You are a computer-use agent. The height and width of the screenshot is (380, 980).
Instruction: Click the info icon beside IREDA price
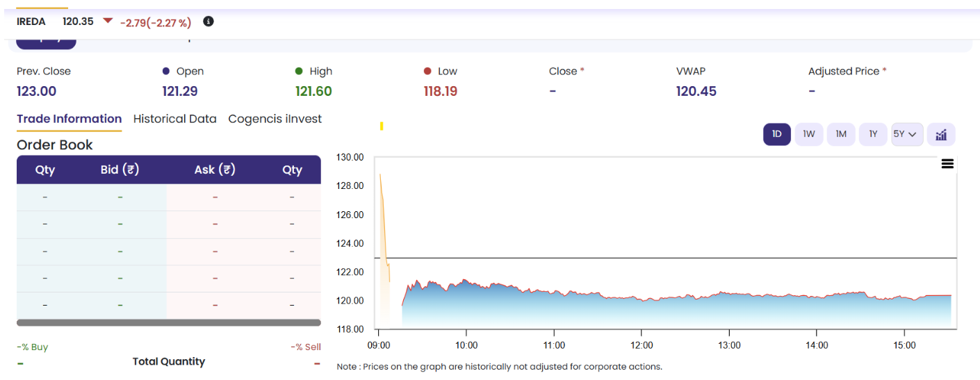[x=209, y=22]
